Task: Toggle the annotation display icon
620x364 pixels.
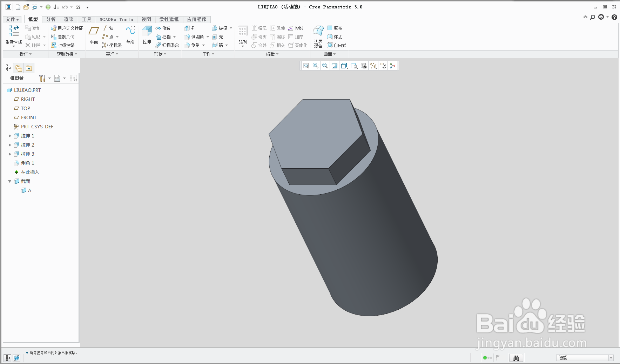Action: (383, 66)
